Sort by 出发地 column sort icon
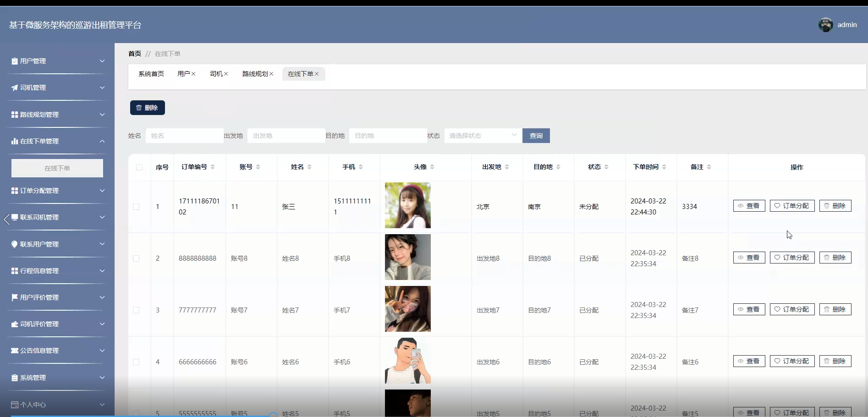 coord(507,167)
